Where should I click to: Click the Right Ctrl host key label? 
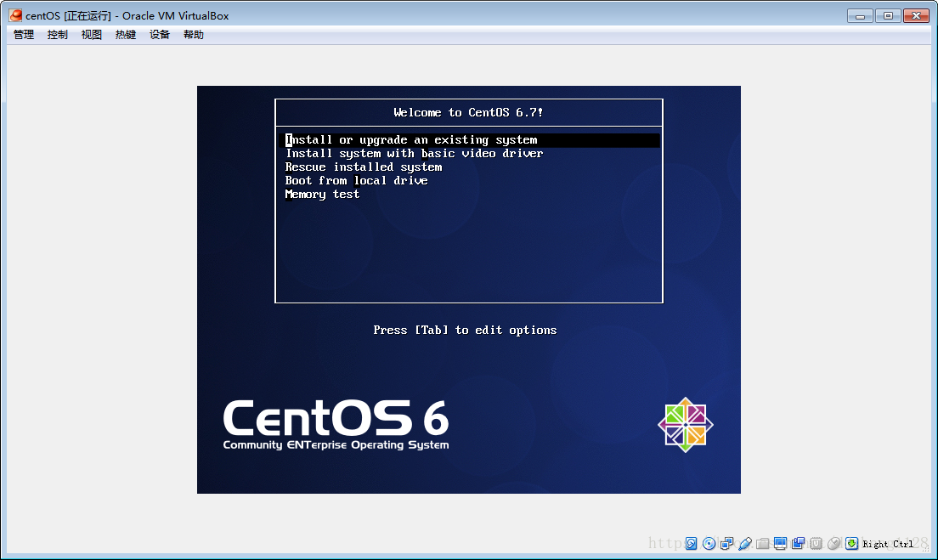888,544
